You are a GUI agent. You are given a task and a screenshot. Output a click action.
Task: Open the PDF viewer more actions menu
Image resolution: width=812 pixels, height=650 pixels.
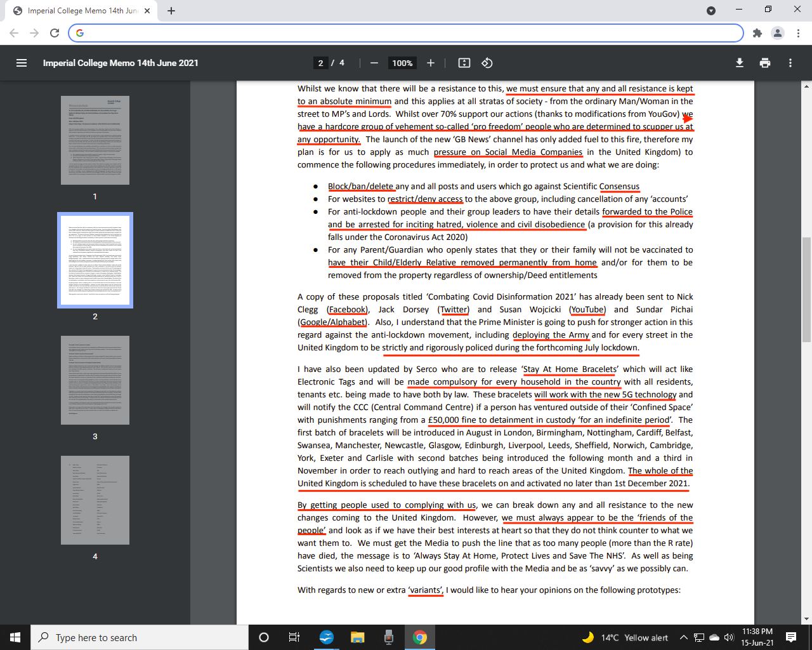tap(790, 63)
